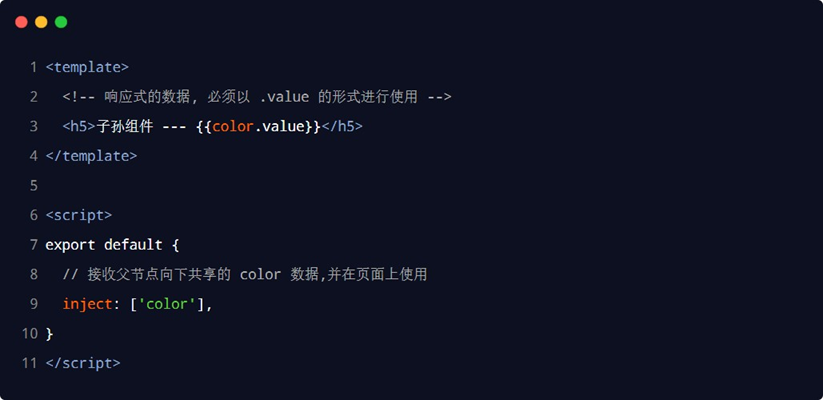Click the HTML comment on line 2
823x400 pixels.
(x=257, y=97)
